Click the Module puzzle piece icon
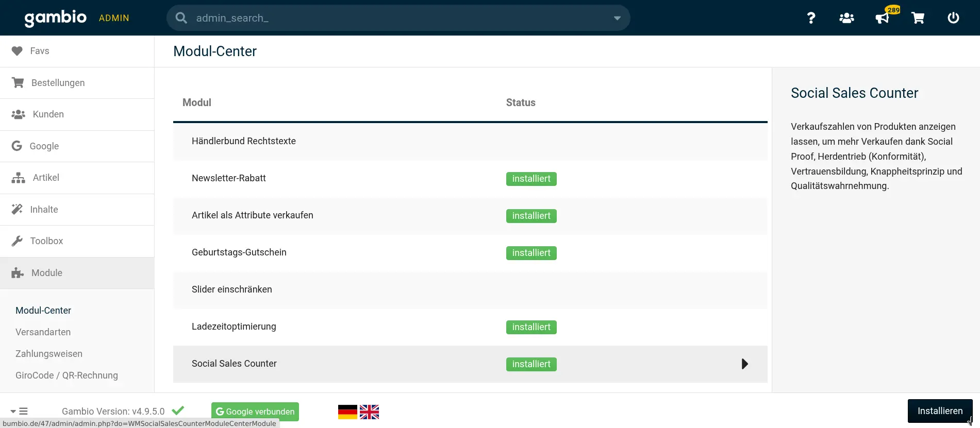The image size is (980, 428). (x=18, y=272)
